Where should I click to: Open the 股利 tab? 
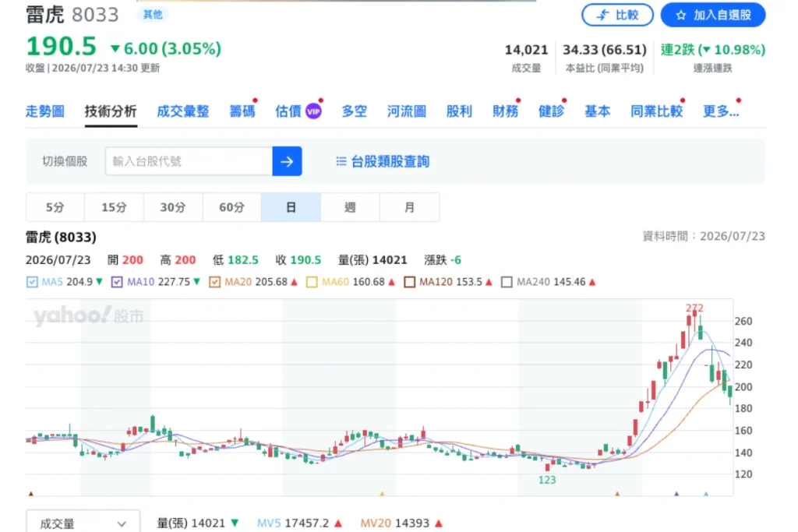click(x=459, y=111)
